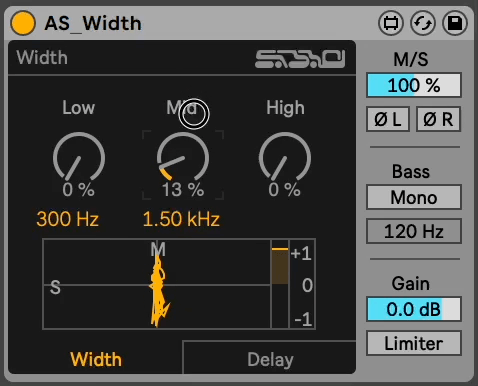Viewport: 478px width, 386px height.
Task: Select the 1.50 kHz crossover value
Action: point(181,219)
